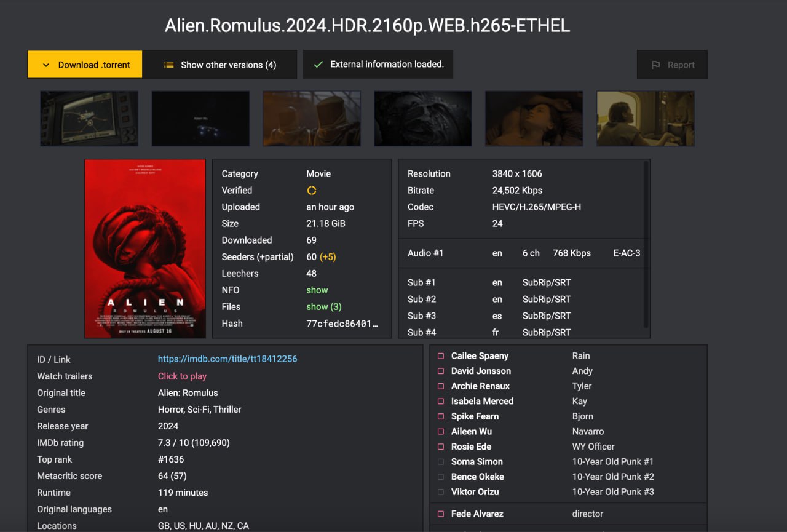Click the flag icon in Report

point(655,65)
